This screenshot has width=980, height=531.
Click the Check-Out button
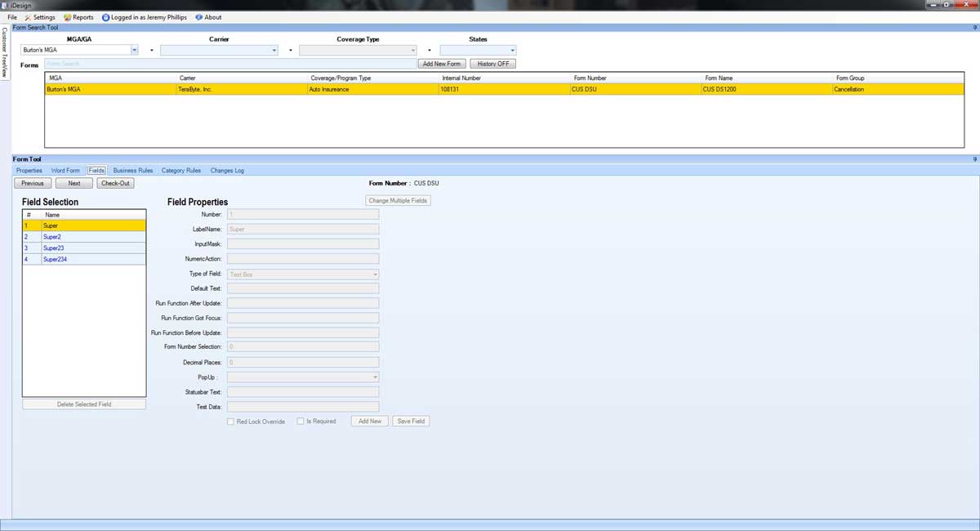tap(115, 183)
